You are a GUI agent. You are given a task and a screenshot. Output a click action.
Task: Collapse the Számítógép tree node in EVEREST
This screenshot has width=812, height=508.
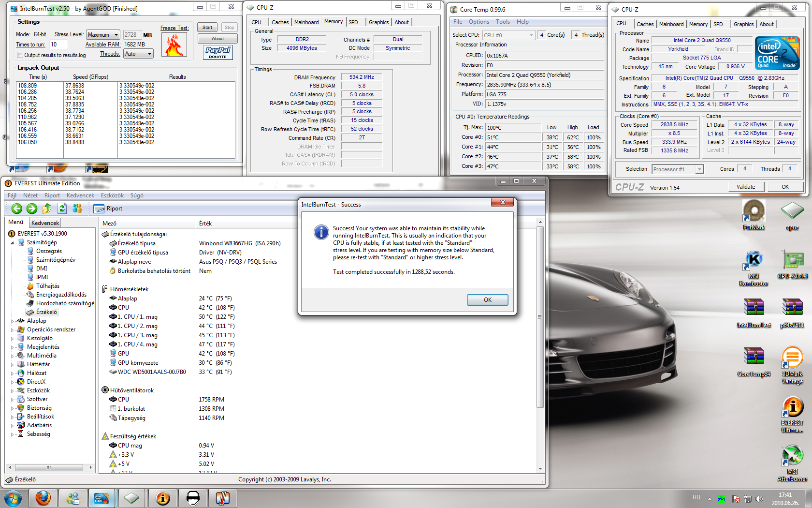pyautogui.click(x=13, y=242)
